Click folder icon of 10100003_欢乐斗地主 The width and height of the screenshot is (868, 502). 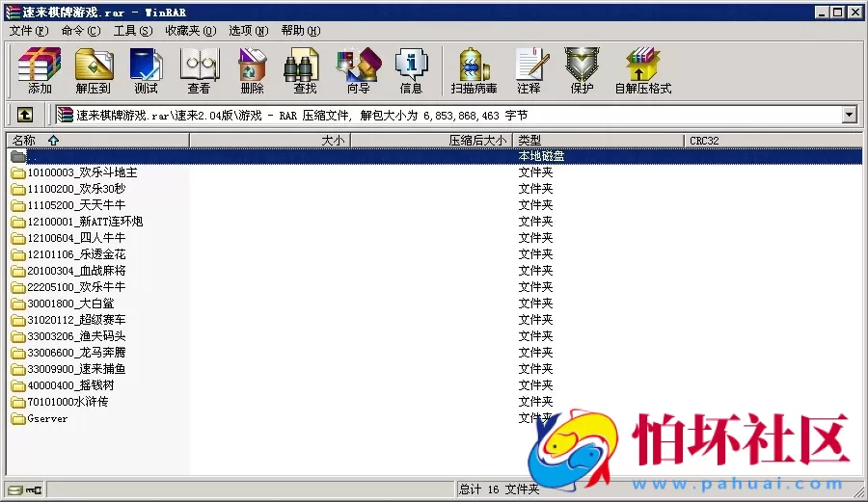point(18,173)
